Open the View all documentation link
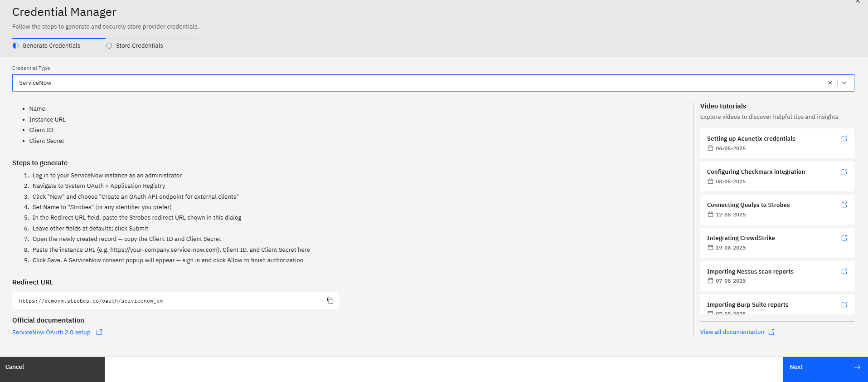 tap(732, 332)
